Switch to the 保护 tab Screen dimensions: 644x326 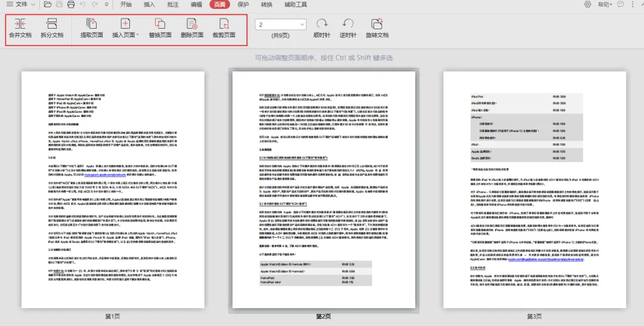pyautogui.click(x=243, y=5)
